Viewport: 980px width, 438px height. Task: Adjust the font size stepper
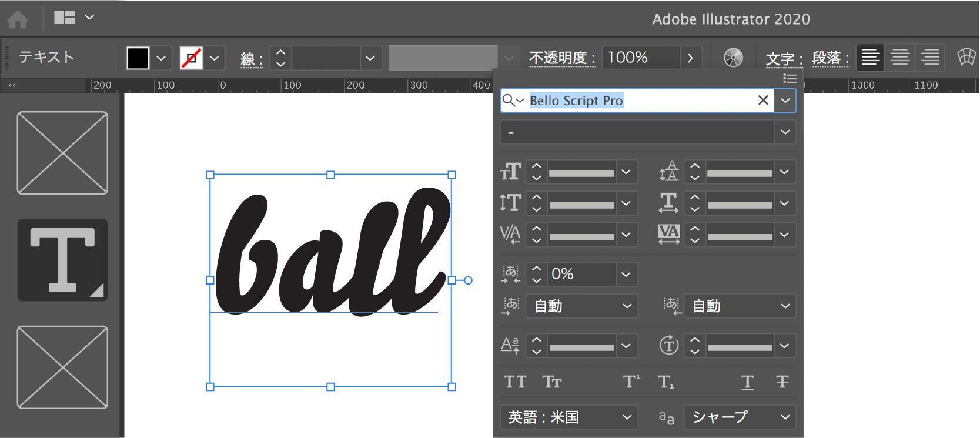point(537,172)
